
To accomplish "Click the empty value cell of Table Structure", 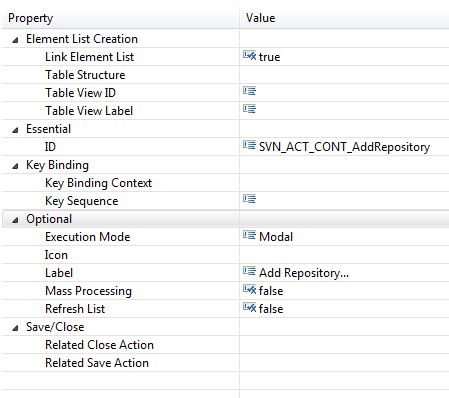I will coord(344,75).
